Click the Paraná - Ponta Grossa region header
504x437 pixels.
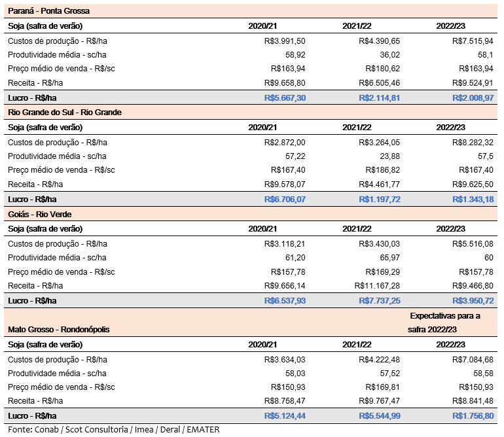click(49, 11)
